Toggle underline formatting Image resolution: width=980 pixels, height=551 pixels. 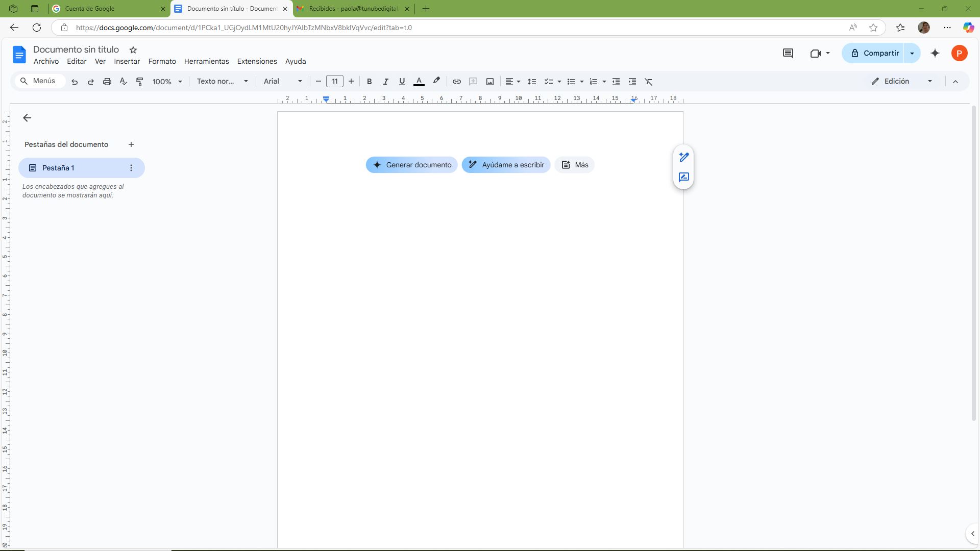click(x=402, y=82)
